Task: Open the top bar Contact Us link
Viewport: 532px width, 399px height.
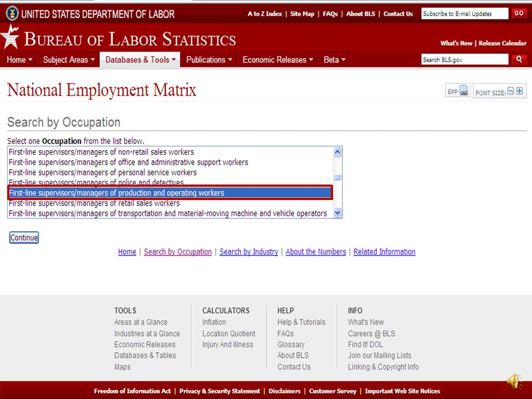Action: (x=398, y=14)
